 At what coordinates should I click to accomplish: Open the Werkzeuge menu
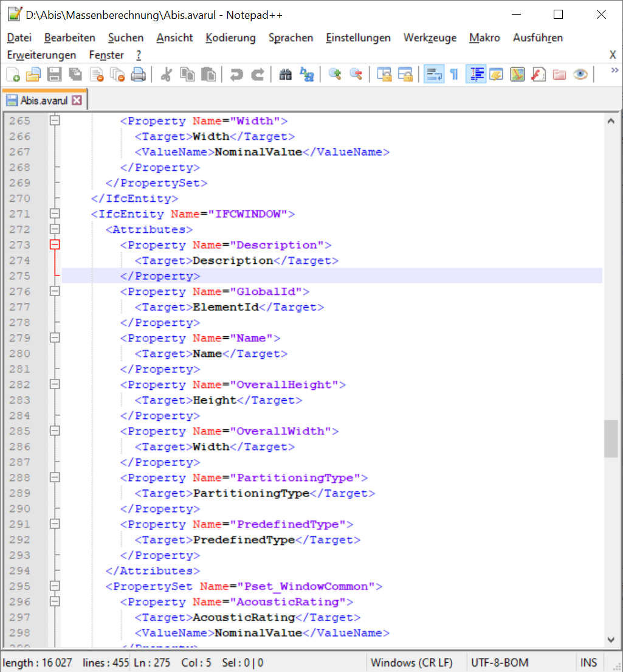pyautogui.click(x=430, y=38)
